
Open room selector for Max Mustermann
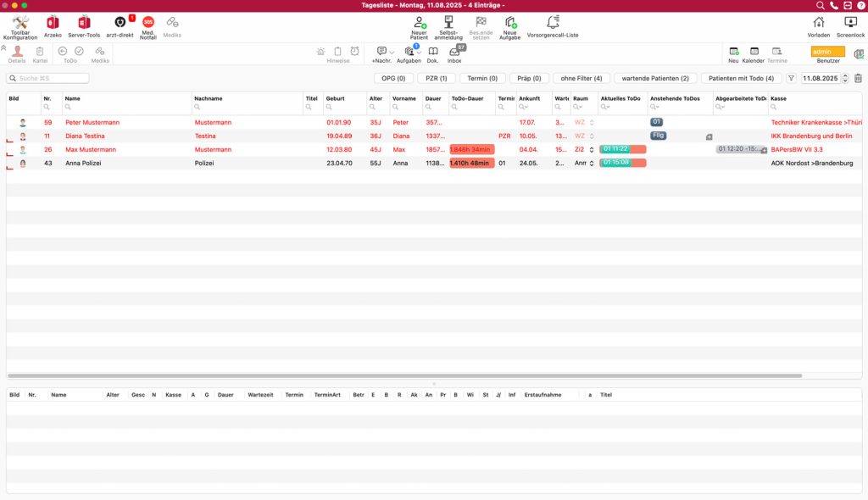click(592, 150)
